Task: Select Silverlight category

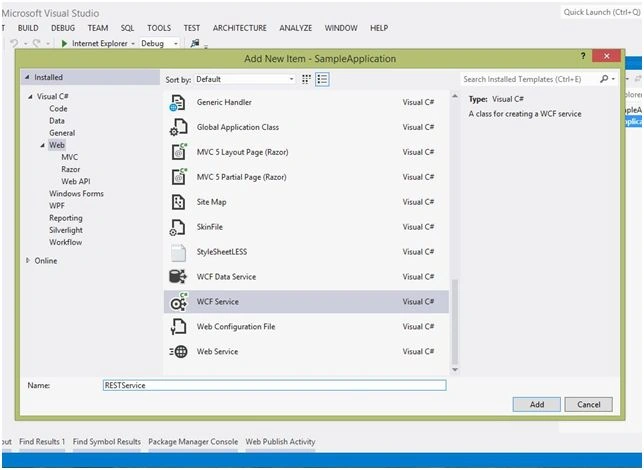Action: click(x=66, y=230)
